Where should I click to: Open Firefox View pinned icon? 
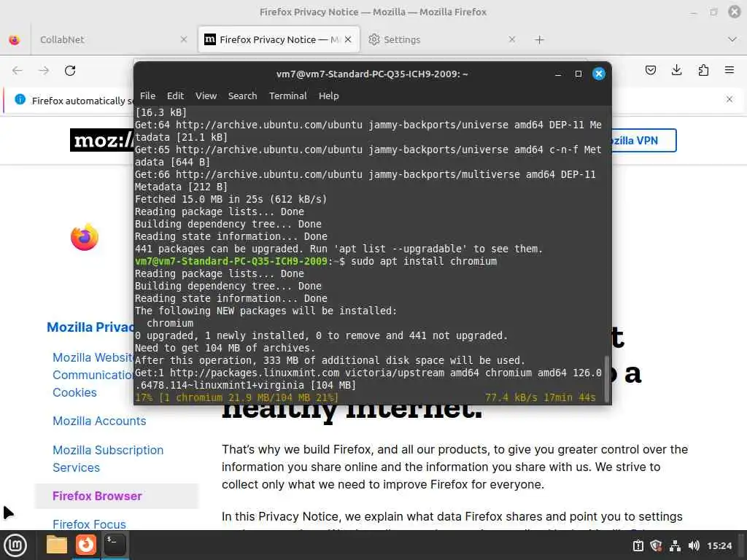(x=15, y=40)
